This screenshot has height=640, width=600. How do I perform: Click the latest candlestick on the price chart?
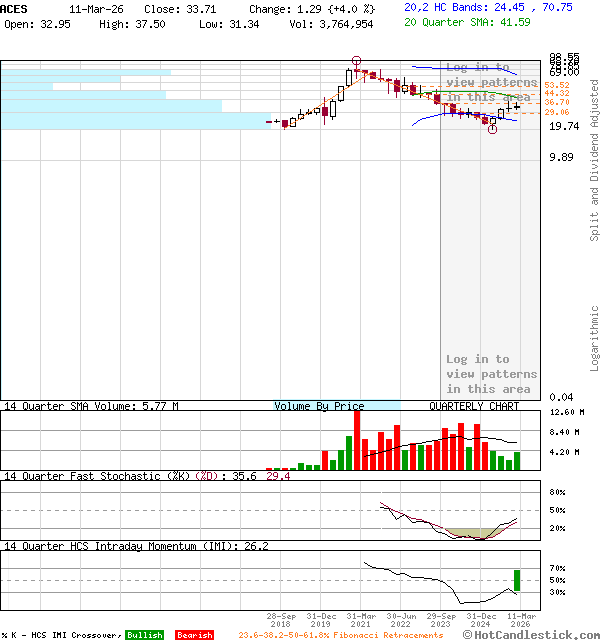517,105
